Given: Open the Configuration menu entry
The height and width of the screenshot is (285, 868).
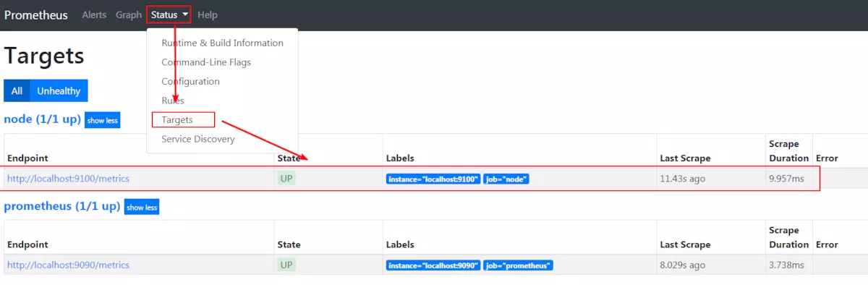Looking at the screenshot, I should [x=190, y=81].
